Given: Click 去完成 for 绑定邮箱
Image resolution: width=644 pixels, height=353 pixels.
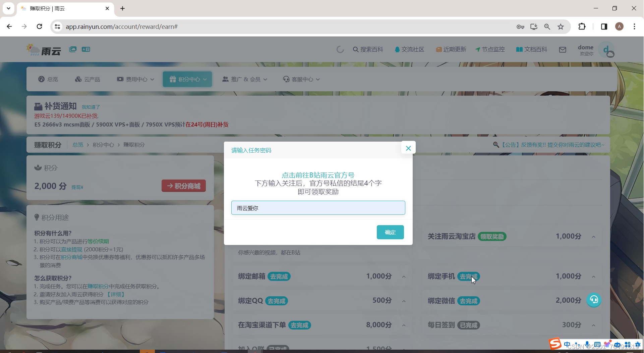Looking at the screenshot, I should [x=279, y=276].
